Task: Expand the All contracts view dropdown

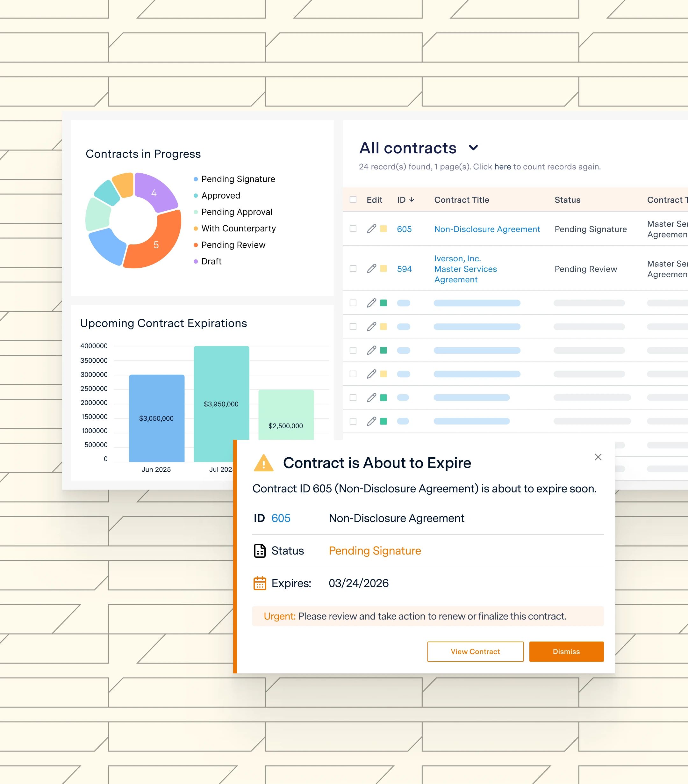Action: (x=473, y=148)
